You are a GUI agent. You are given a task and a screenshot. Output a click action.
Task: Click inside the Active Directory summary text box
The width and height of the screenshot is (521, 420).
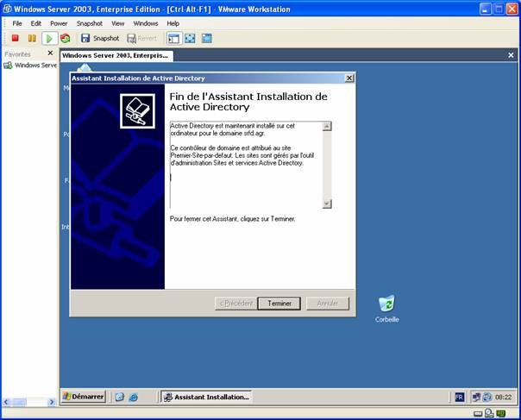tap(246, 165)
